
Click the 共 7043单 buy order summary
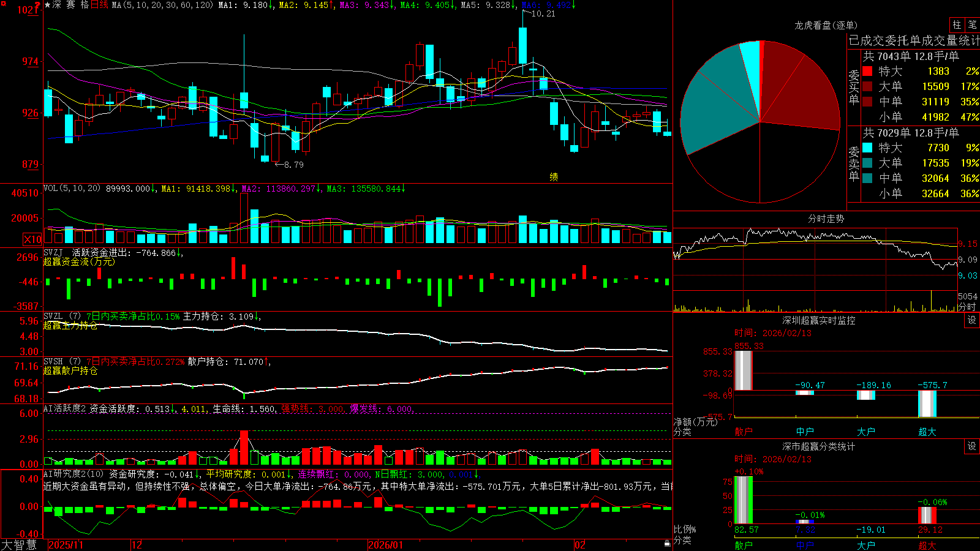[911, 56]
